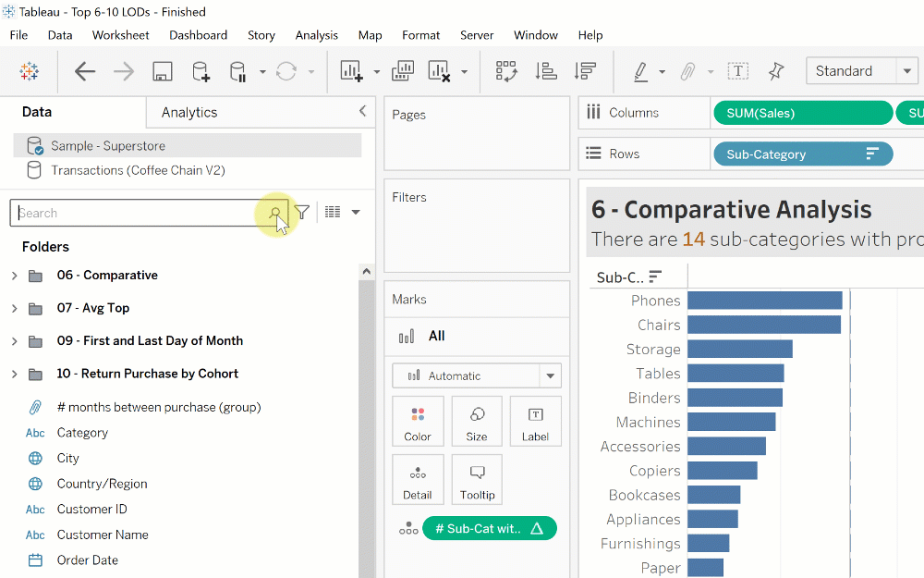The height and width of the screenshot is (578, 924).
Task: Select the Order Date field
Action: click(x=87, y=560)
